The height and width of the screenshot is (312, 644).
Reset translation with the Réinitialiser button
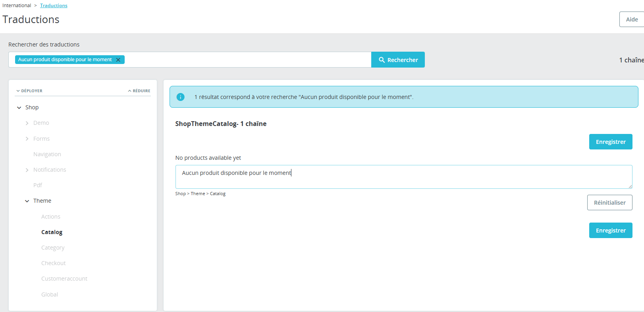(x=610, y=203)
